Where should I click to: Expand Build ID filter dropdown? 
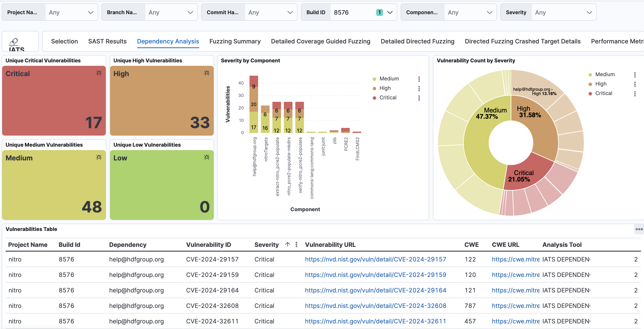pyautogui.click(x=390, y=12)
